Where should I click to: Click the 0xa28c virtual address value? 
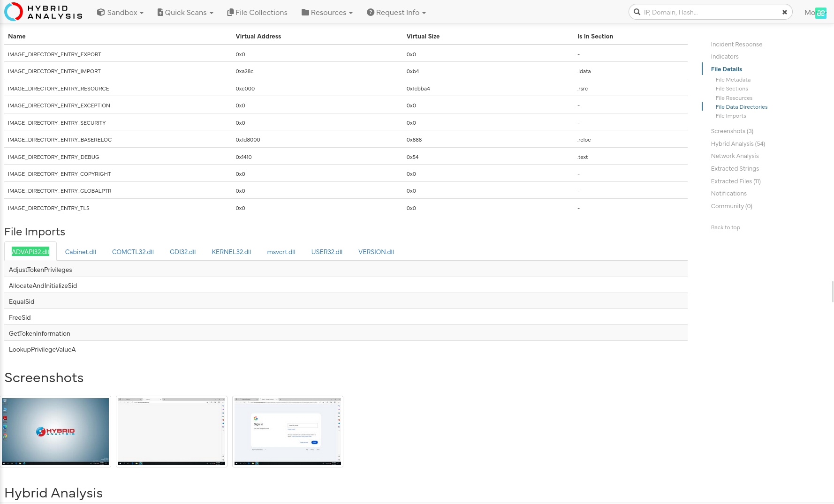(244, 71)
